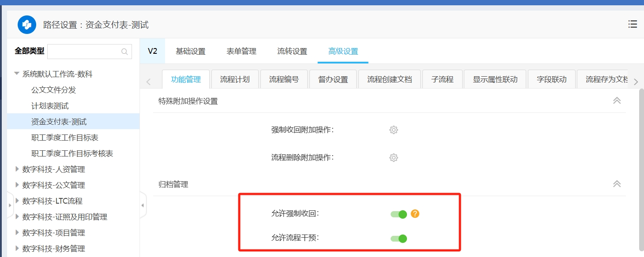Click the orange help icon beside 允许强制收回
The height and width of the screenshot is (257, 644).
click(415, 214)
